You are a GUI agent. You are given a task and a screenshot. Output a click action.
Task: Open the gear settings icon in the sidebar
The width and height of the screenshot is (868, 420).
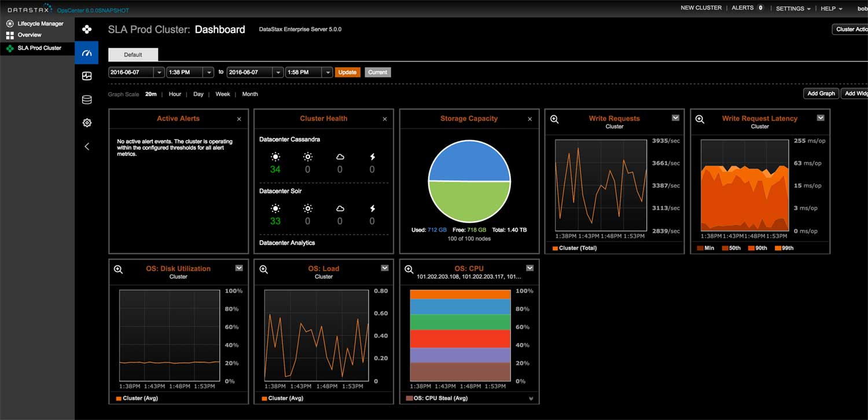click(x=87, y=123)
